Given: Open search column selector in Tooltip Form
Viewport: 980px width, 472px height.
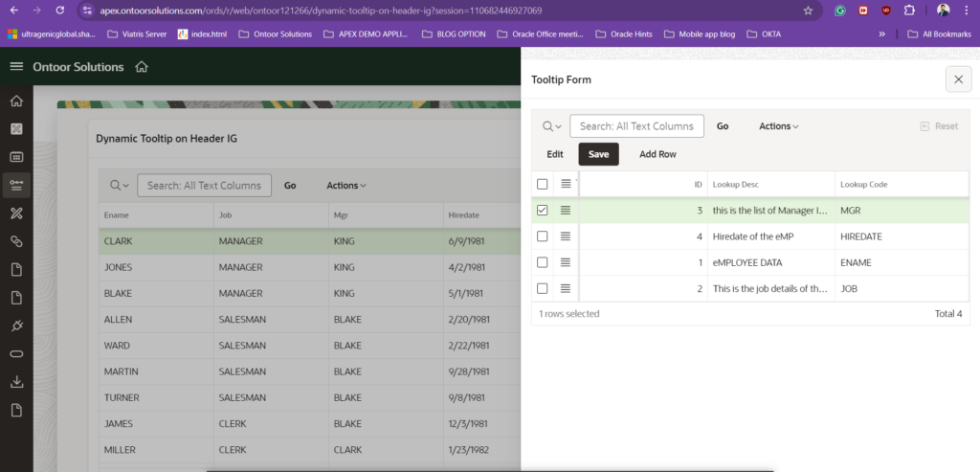Looking at the screenshot, I should click(551, 126).
